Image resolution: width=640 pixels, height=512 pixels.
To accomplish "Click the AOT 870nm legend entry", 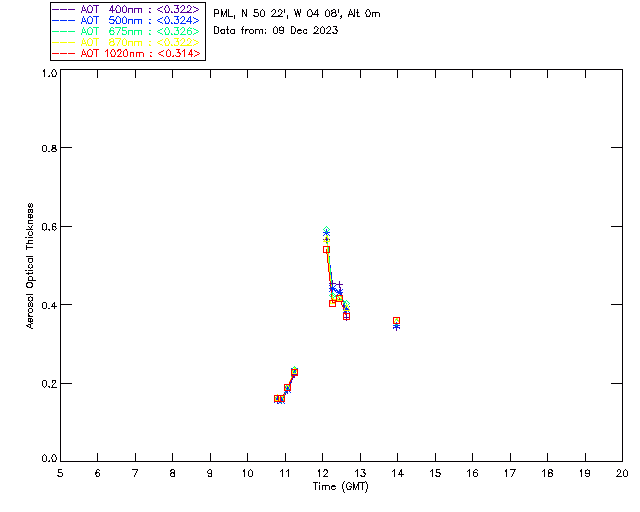I will [x=126, y=42].
